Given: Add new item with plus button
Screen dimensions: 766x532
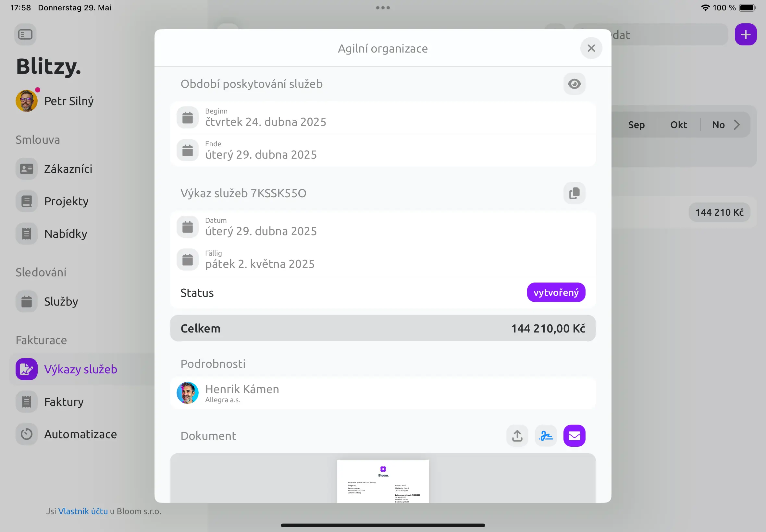Looking at the screenshot, I should pos(746,34).
